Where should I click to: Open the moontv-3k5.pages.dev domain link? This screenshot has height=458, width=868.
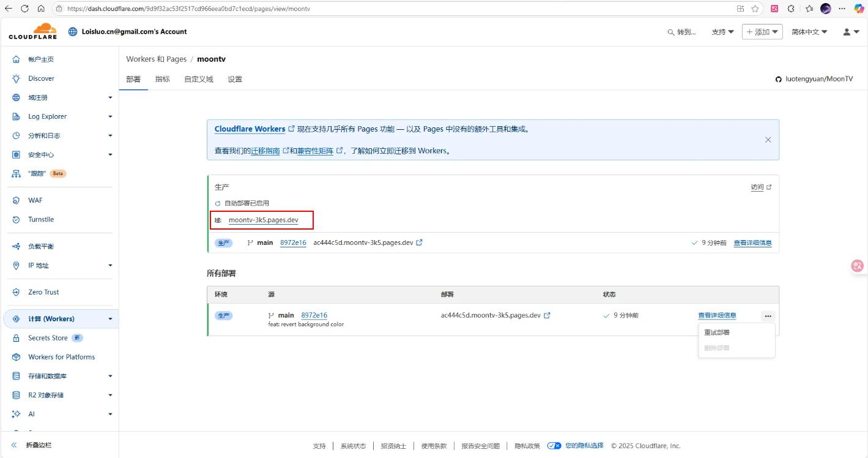[264, 220]
